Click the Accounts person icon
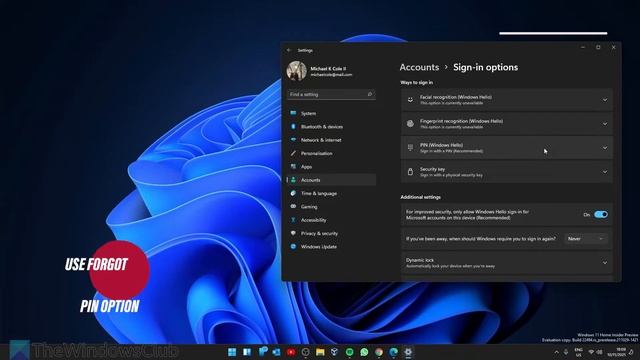640x360 pixels. [293, 180]
